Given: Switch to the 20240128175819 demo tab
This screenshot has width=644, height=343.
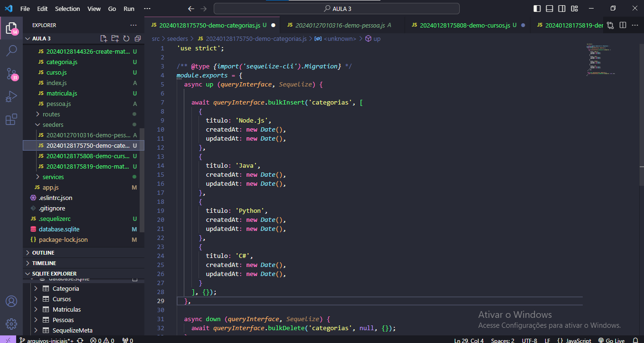Looking at the screenshot, I should click(568, 25).
